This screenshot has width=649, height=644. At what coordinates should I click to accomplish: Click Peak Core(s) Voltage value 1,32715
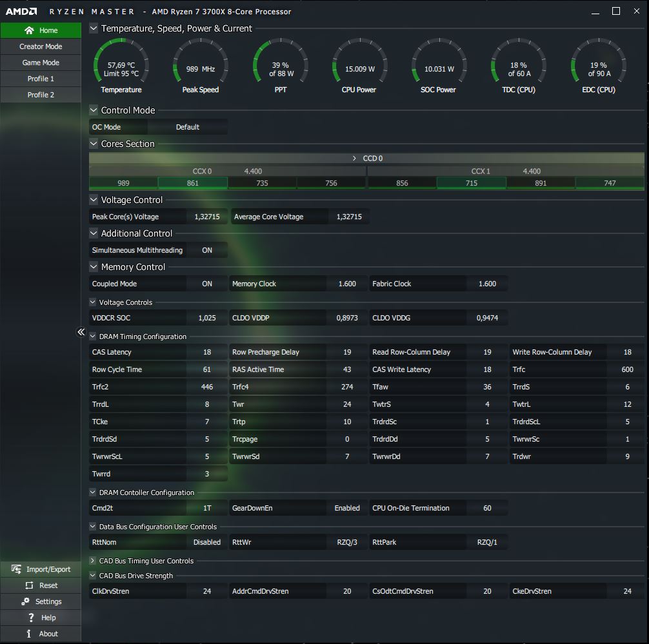[x=207, y=217]
